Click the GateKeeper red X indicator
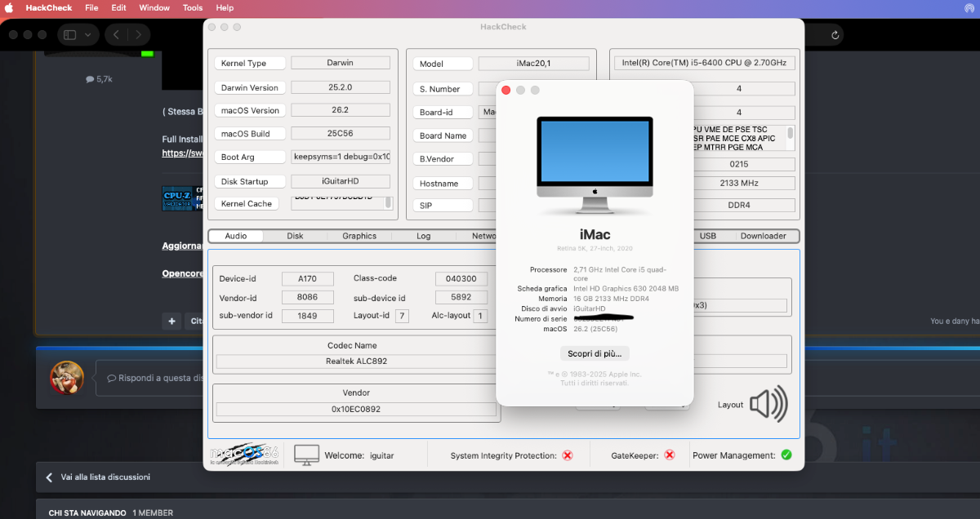Screen dimensions: 980x519 (670, 455)
